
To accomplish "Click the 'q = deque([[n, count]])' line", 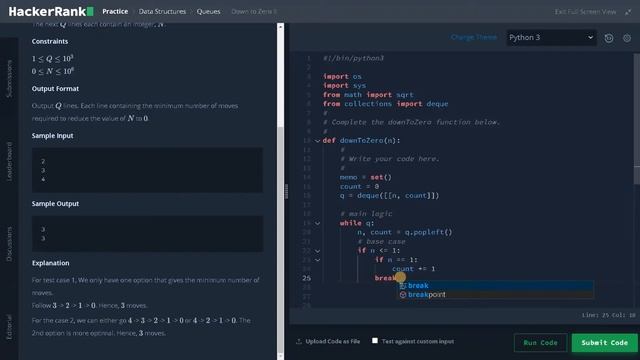I will [389, 196].
